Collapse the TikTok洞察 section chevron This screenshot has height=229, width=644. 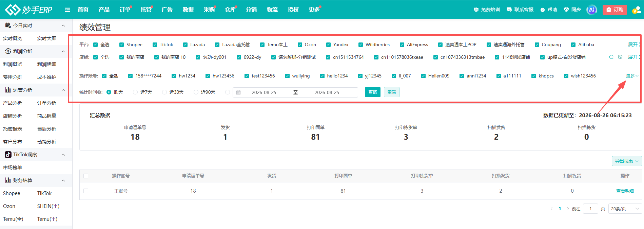point(63,155)
